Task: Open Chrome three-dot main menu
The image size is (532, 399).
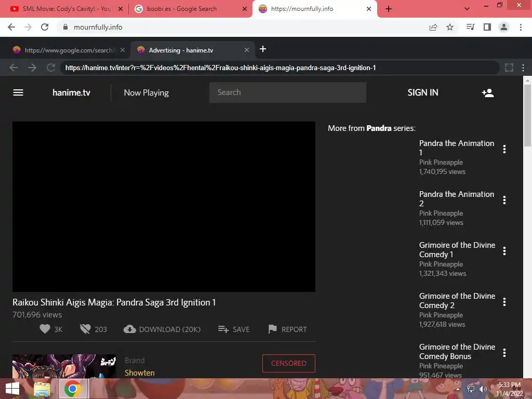Action: click(521, 27)
